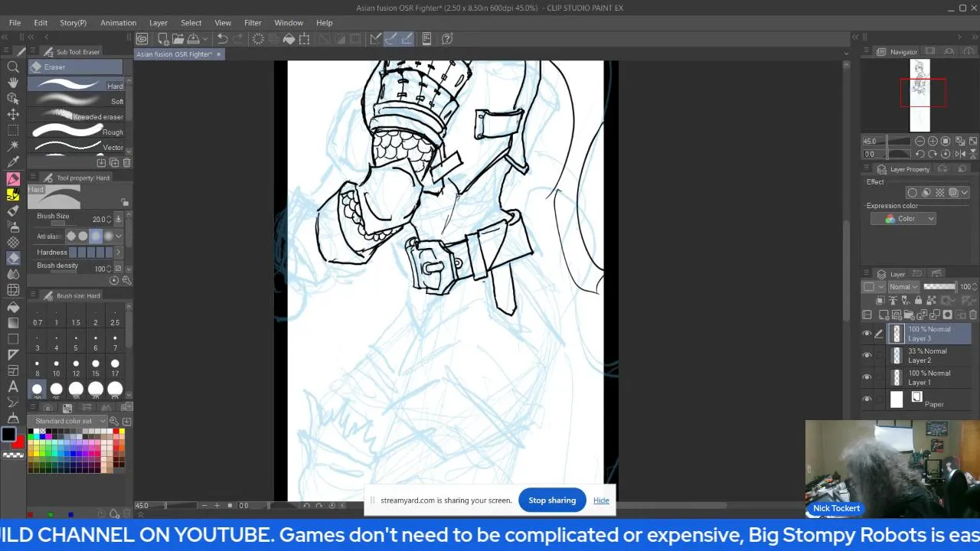Screen dimensions: 980x551
Task: Select the Vector eraser sub tool
Action: [x=77, y=146]
